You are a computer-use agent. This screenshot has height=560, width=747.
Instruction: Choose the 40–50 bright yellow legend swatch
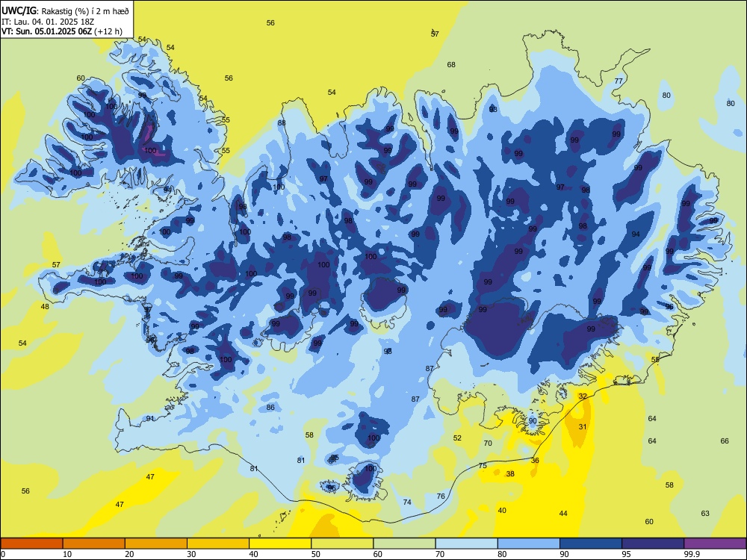tap(280, 544)
